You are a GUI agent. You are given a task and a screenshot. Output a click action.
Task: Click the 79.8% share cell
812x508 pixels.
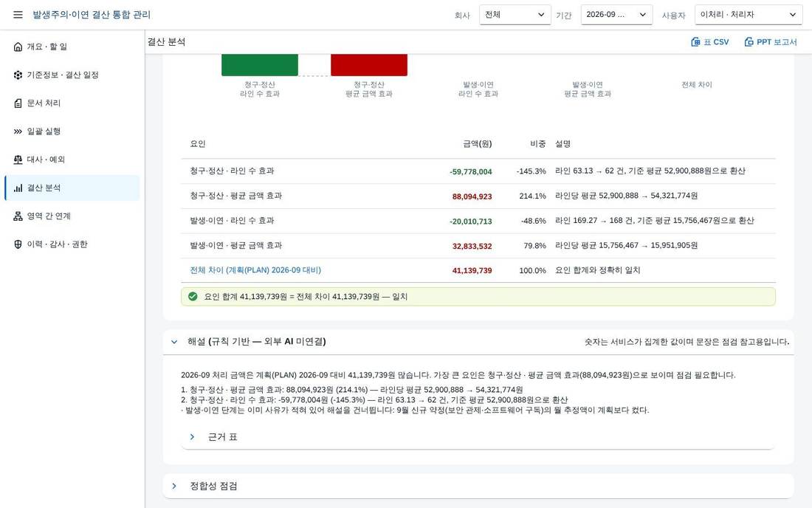[534, 246]
